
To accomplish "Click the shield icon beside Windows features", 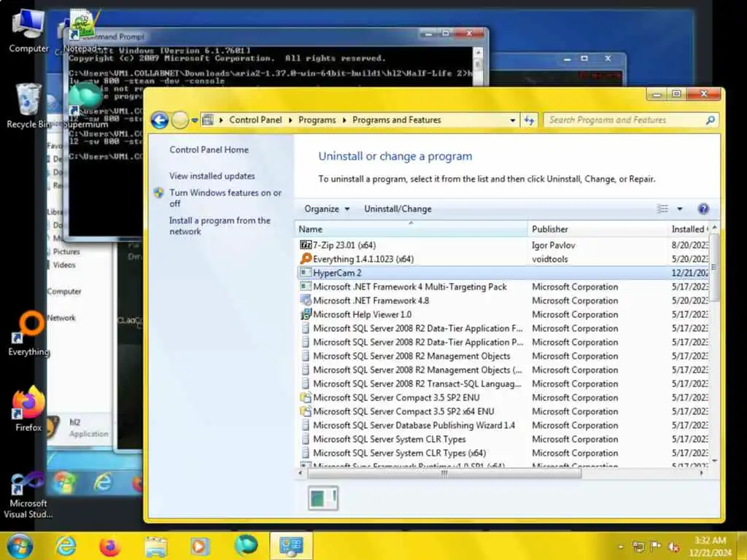I will point(159,192).
